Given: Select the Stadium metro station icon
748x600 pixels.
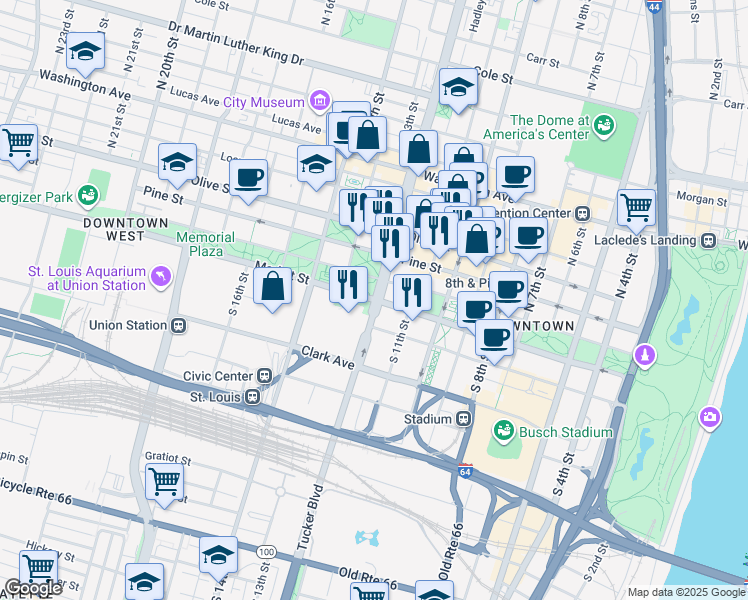Looking at the screenshot, I should coord(464,419).
